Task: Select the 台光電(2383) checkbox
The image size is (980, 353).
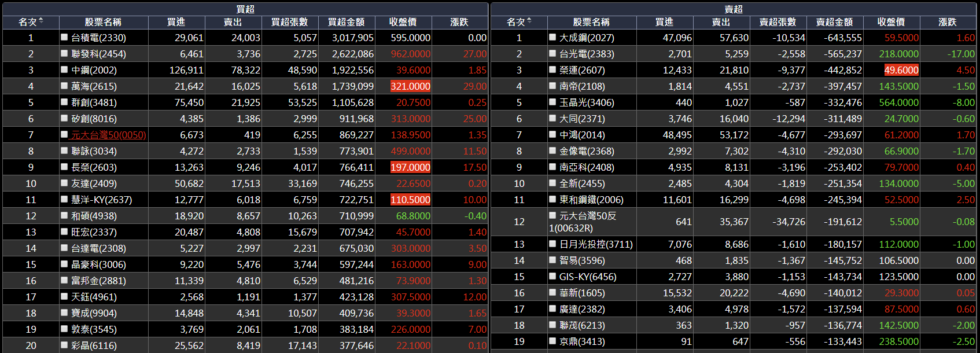Action: (552, 53)
